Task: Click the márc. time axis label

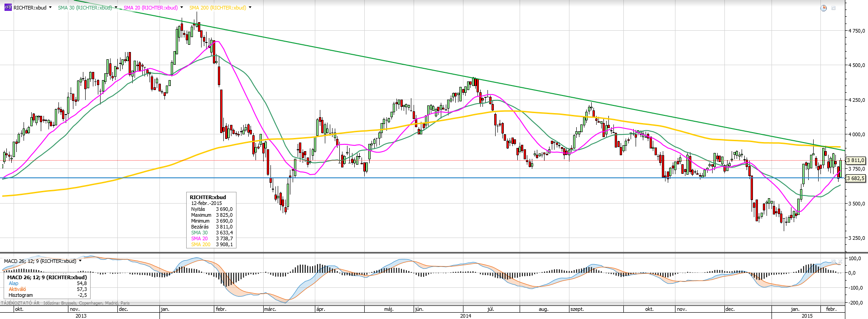Action: [x=270, y=309]
